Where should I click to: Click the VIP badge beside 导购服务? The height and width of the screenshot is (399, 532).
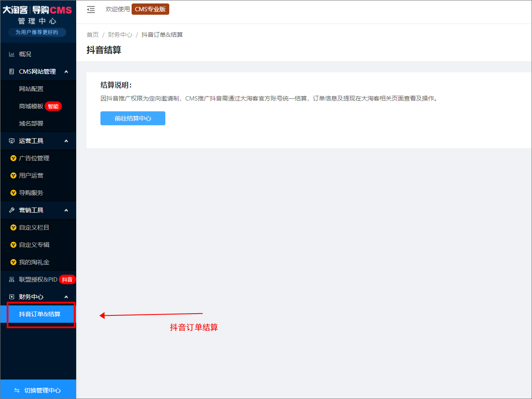click(13, 193)
